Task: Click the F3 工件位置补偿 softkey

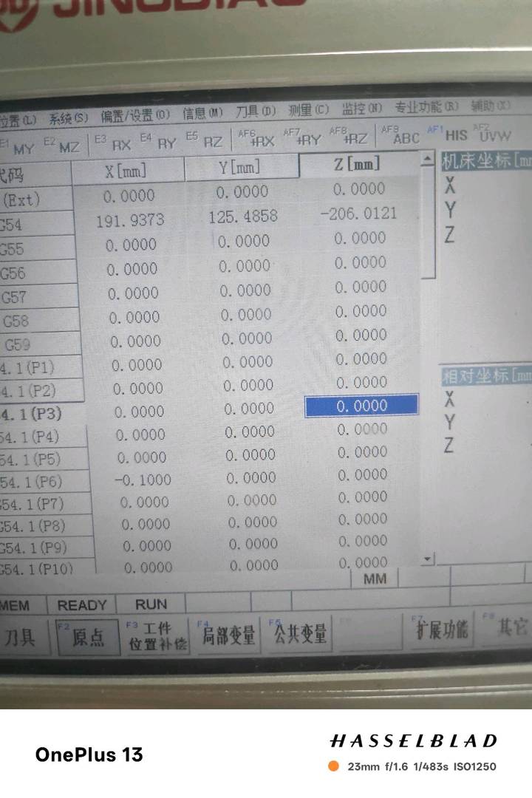Action: [157, 635]
